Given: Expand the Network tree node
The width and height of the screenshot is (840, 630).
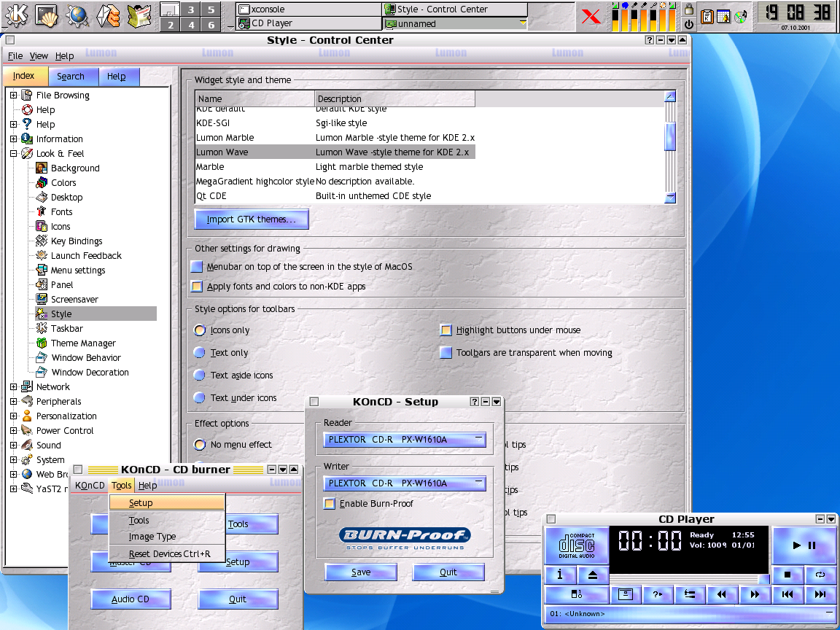Looking at the screenshot, I should pos(13,386).
